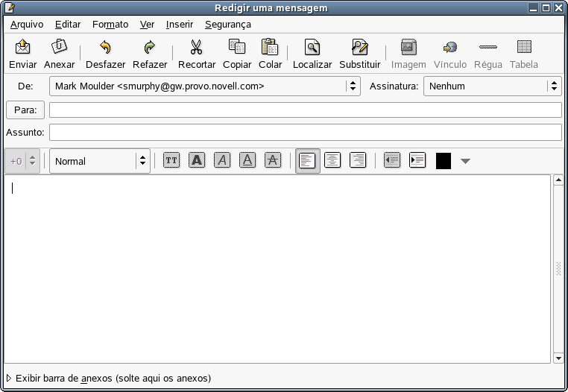Image resolution: width=568 pixels, height=392 pixels.
Task: Click the window menu icon in title bar
Action: 10,7
